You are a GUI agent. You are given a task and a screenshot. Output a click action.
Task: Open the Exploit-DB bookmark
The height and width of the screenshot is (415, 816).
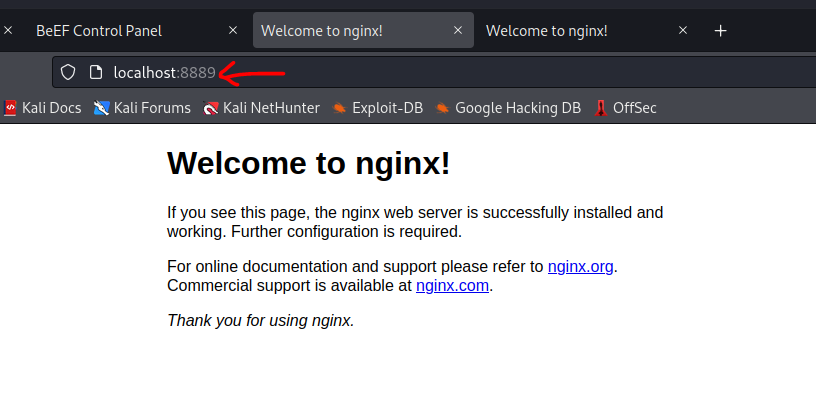click(x=377, y=108)
